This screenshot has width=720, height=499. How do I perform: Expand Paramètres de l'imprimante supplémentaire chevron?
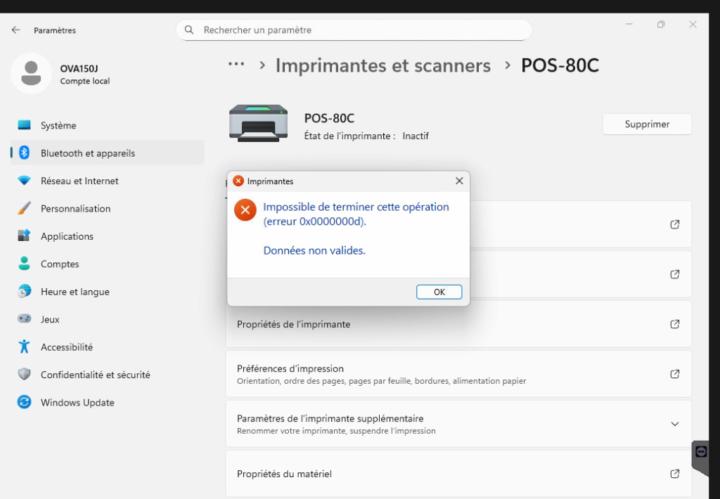(x=674, y=423)
